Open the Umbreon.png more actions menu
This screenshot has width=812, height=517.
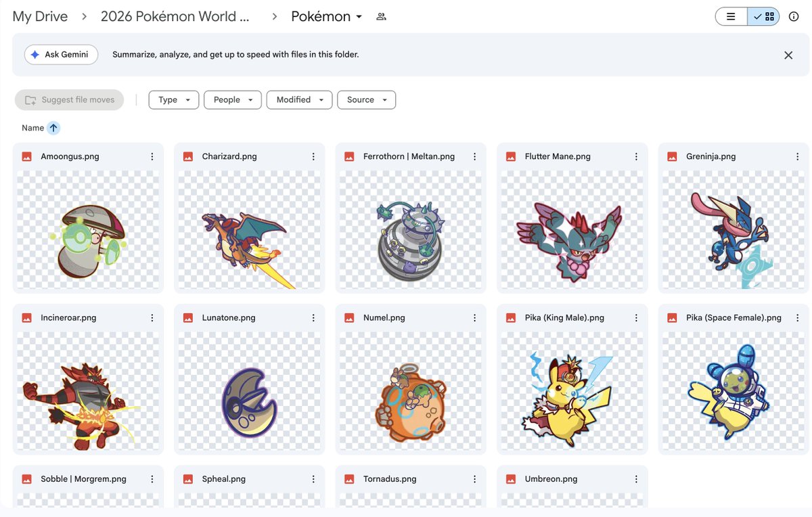pos(636,478)
